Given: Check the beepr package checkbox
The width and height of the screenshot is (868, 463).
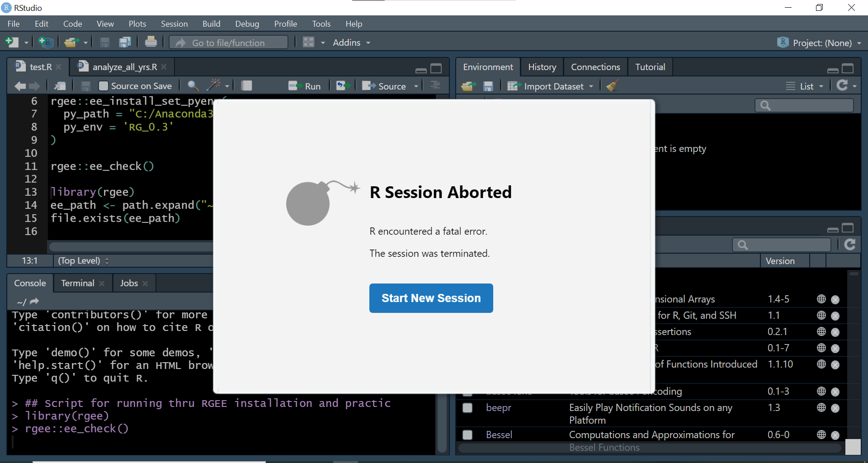Looking at the screenshot, I should point(467,408).
